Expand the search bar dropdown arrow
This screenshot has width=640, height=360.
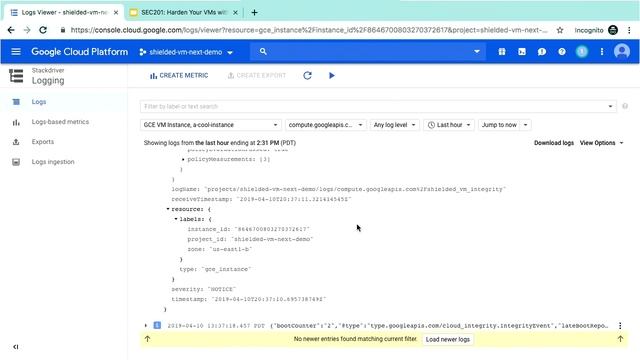click(x=477, y=52)
